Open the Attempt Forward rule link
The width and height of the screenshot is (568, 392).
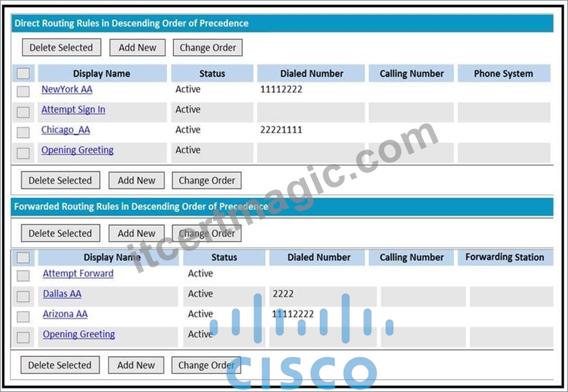click(x=78, y=274)
